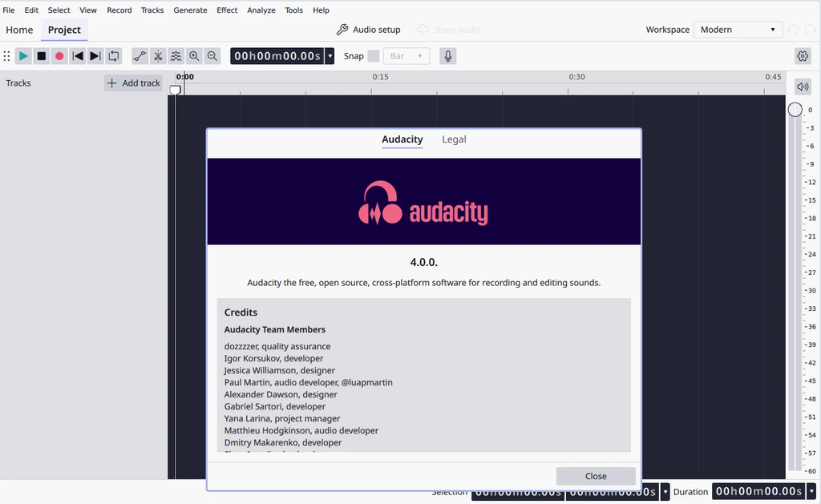Click the Share audio cloud icon

click(423, 30)
